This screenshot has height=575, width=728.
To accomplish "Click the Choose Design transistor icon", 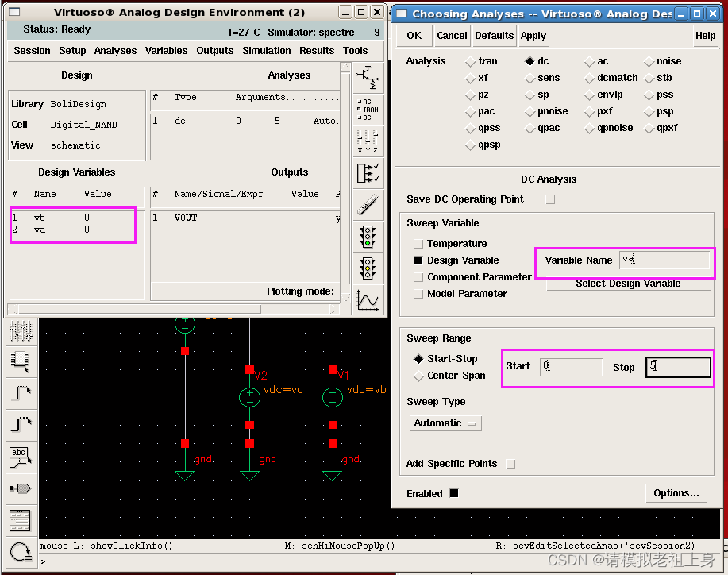I will pyautogui.click(x=368, y=78).
